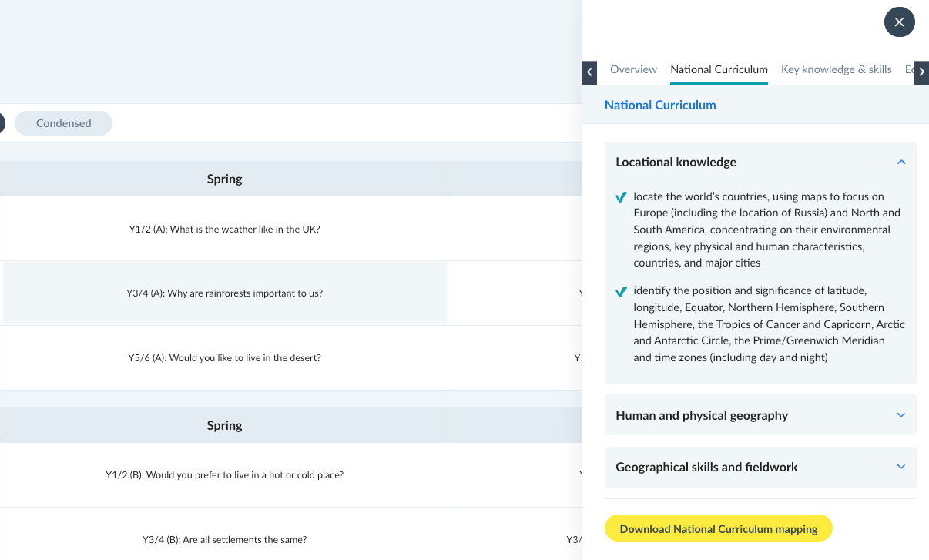Open unit 'What is the weather like in the UK?'

point(225,229)
